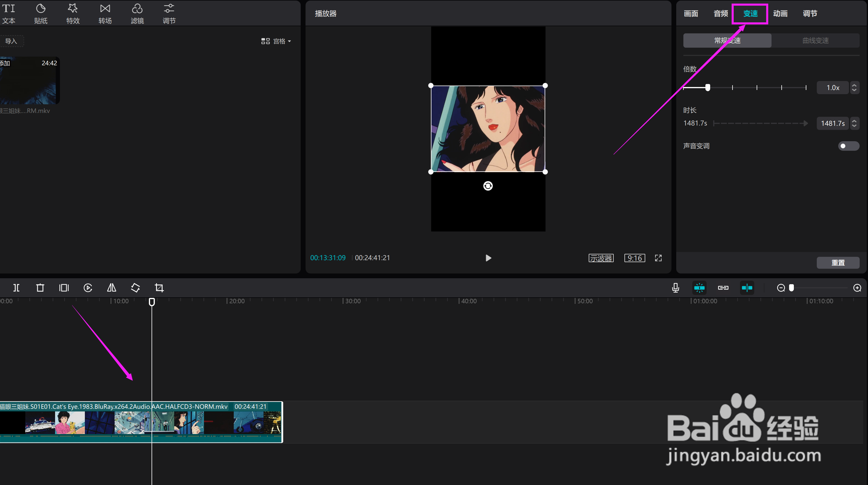868x485 pixels.
Task: Select the 曲线变速 curve speed tab
Action: click(815, 41)
